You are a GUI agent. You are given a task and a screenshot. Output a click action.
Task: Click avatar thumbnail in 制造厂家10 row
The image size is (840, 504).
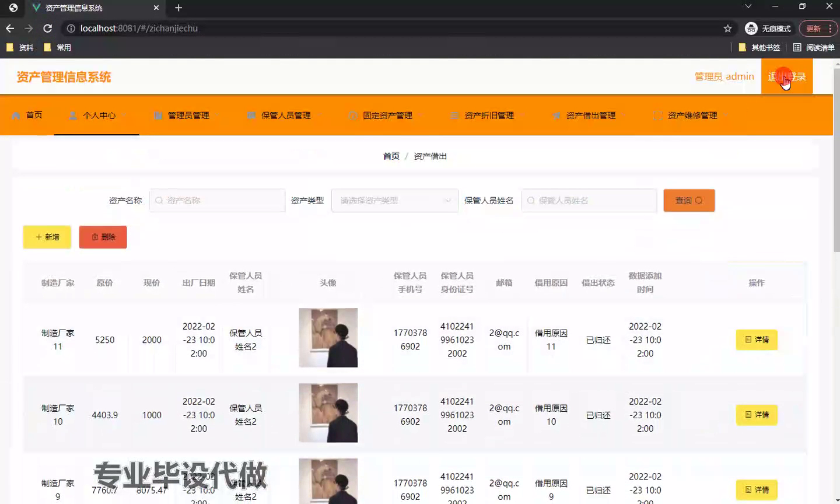[x=328, y=413]
